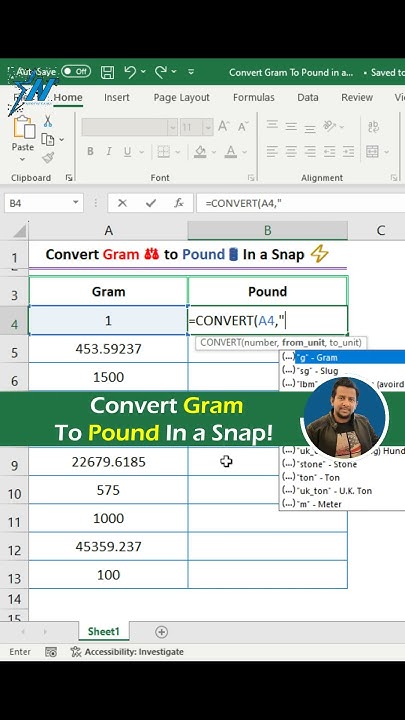
Task: Click the Save floppy disk icon
Action: (x=107, y=72)
